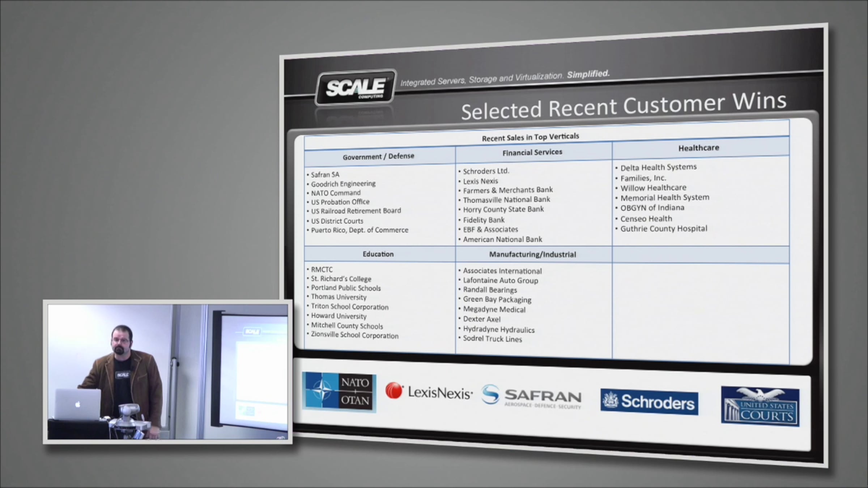Viewport: 868px width, 488px height.
Task: Select "Associates International"
Action: (x=502, y=271)
